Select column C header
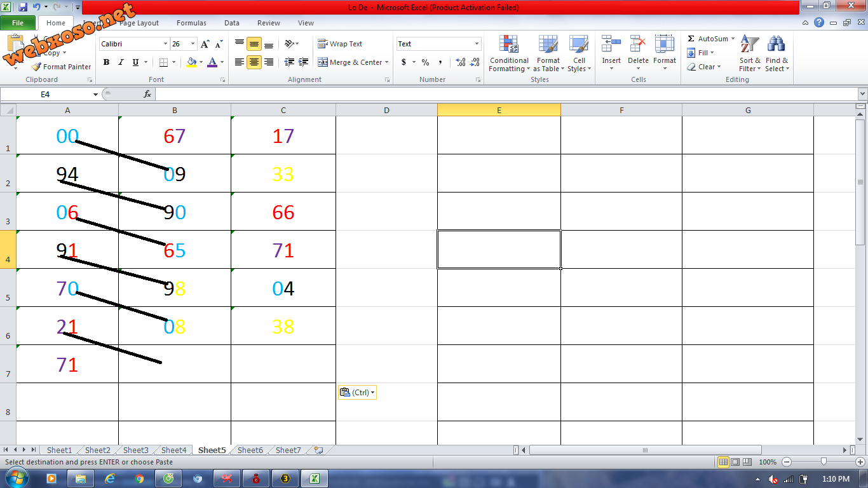Screen dimensions: 868x488 click(283, 110)
